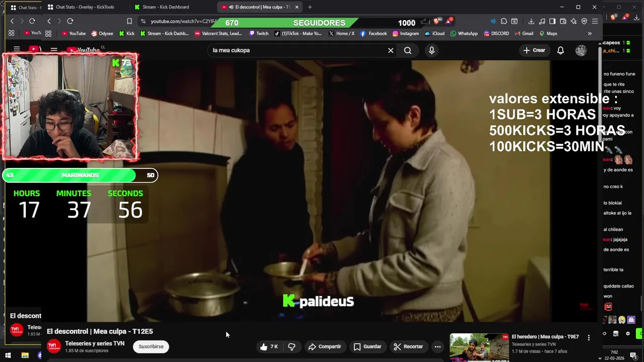Open the Valorant Stats bookmark
Viewport: 644px width, 362px height.
218,34
